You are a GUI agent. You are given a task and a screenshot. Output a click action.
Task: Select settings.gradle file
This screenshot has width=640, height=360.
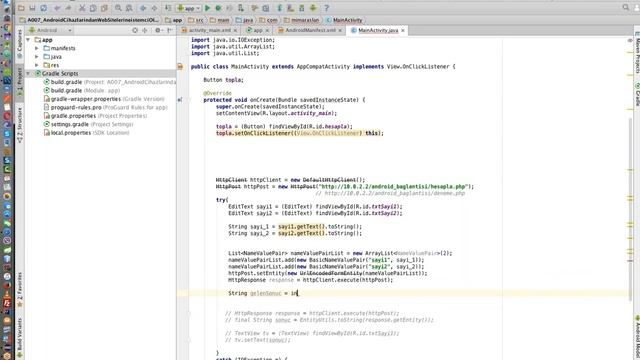pyautogui.click(x=88, y=124)
